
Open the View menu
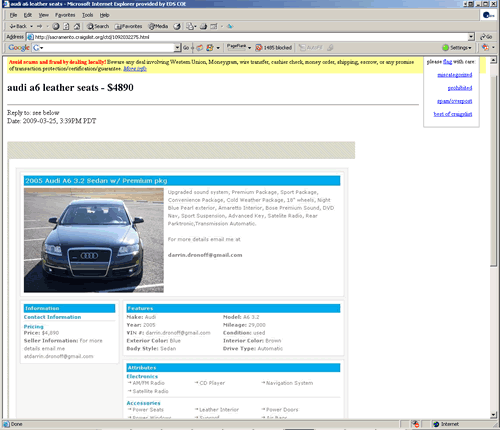pos(43,15)
